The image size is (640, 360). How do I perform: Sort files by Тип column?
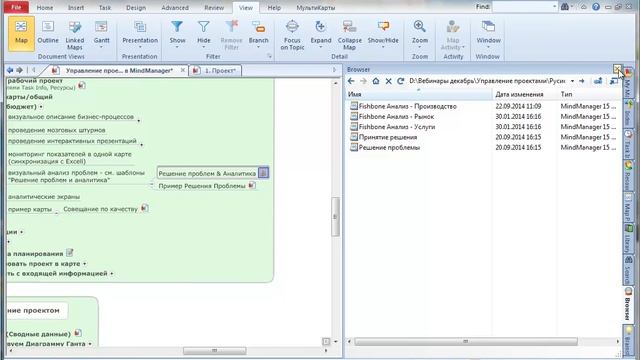pyautogui.click(x=589, y=94)
